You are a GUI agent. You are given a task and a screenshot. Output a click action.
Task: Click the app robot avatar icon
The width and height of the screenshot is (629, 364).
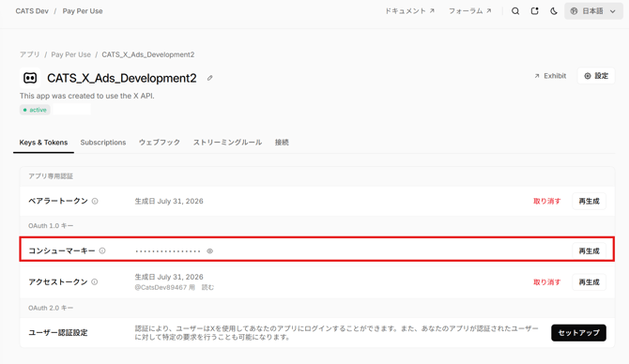click(x=30, y=78)
